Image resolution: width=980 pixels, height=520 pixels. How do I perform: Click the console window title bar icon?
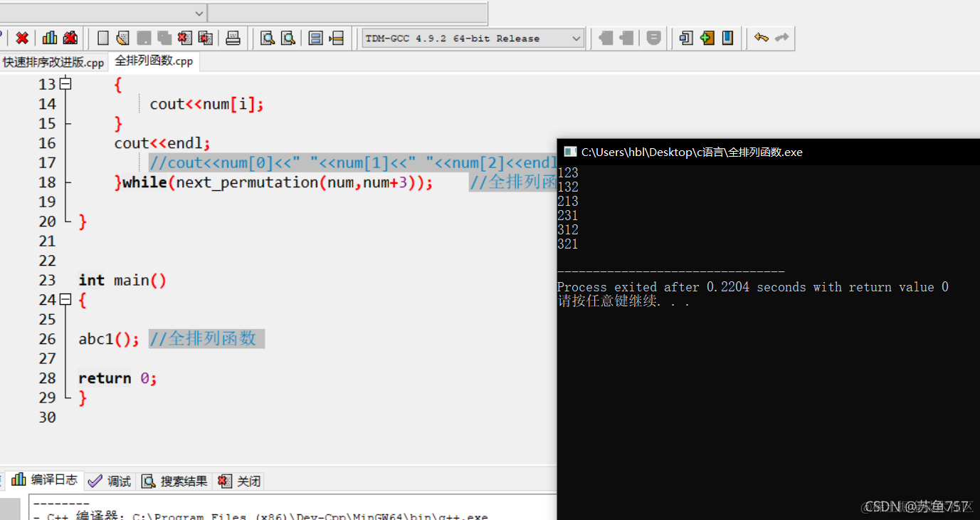pyautogui.click(x=569, y=152)
